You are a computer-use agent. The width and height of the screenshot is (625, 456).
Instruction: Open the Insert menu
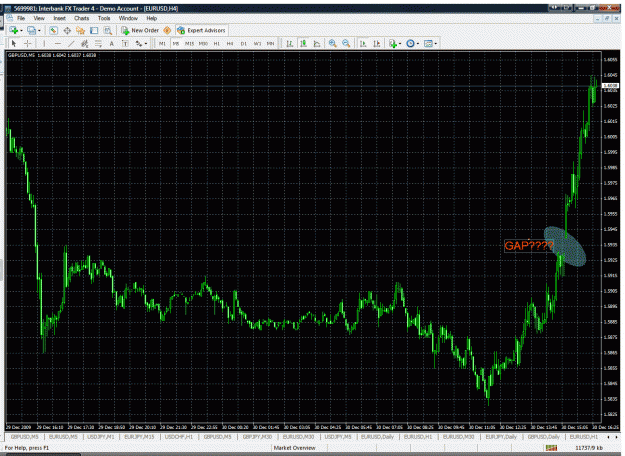point(59,18)
